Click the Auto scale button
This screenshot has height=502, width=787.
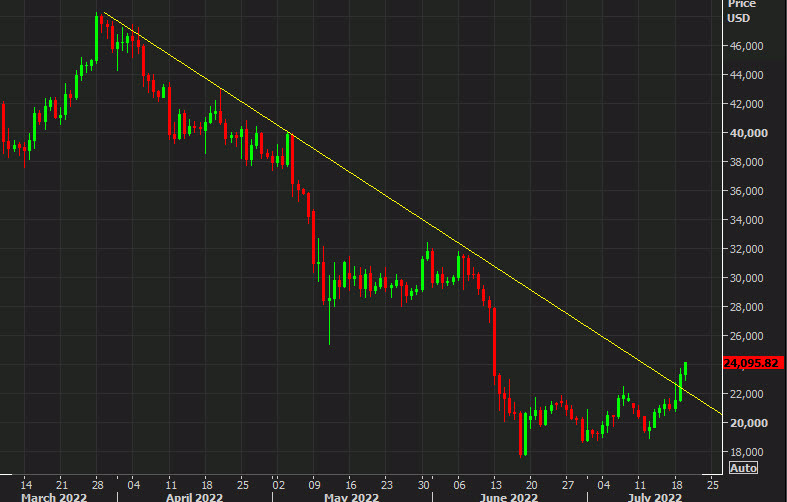[x=743, y=467]
